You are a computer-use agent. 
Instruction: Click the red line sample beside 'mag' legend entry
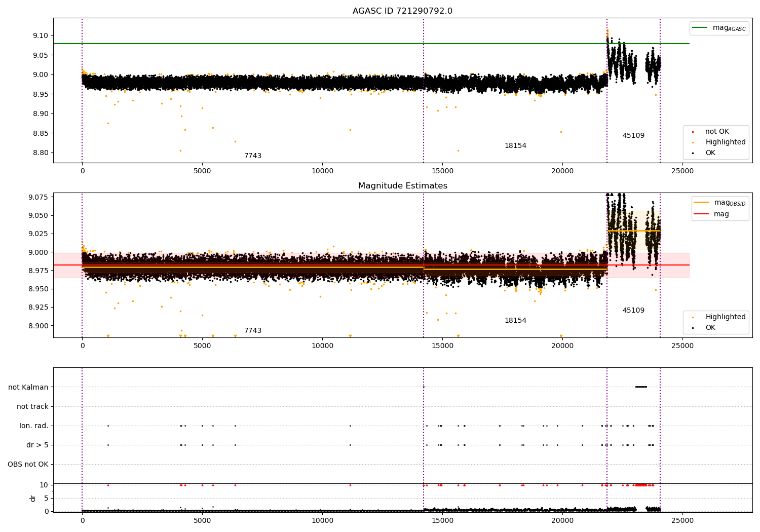click(702, 214)
